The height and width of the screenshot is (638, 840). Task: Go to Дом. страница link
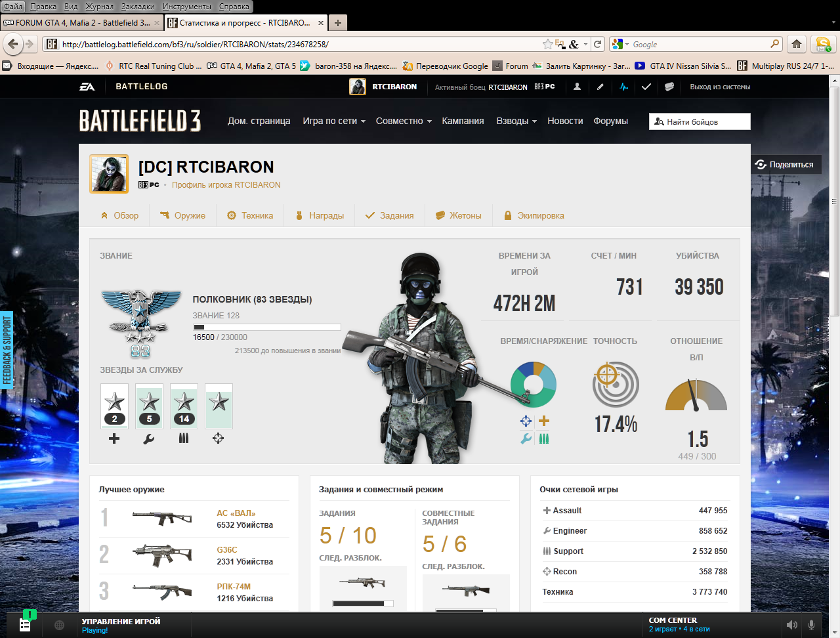(259, 121)
